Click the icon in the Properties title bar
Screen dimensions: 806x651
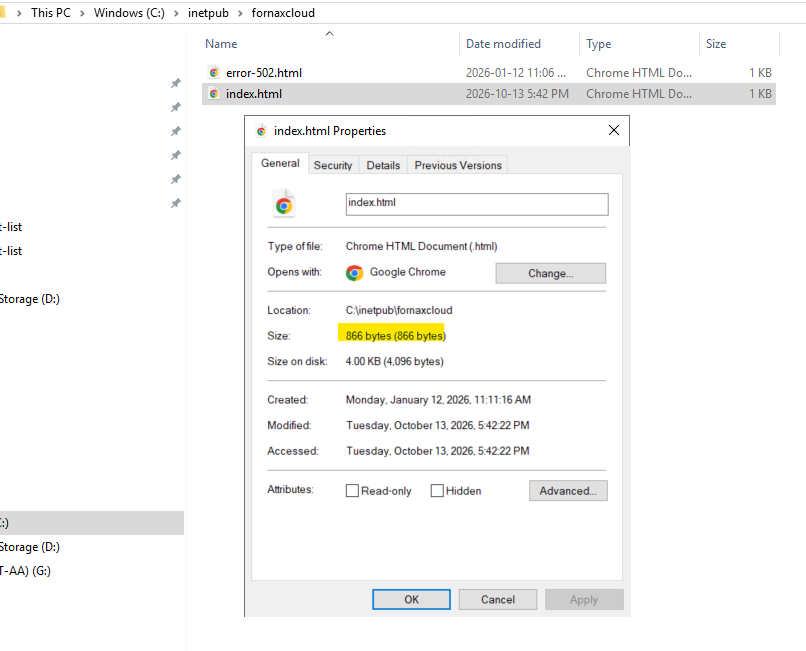(x=261, y=131)
